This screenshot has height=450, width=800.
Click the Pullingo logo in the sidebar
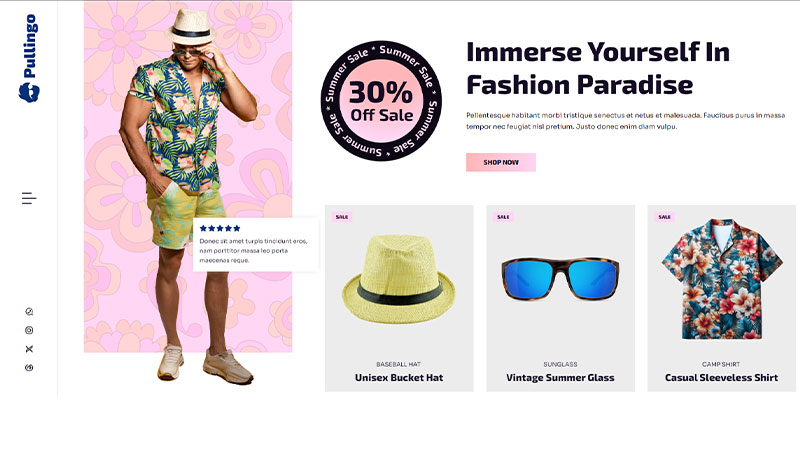pyautogui.click(x=28, y=58)
